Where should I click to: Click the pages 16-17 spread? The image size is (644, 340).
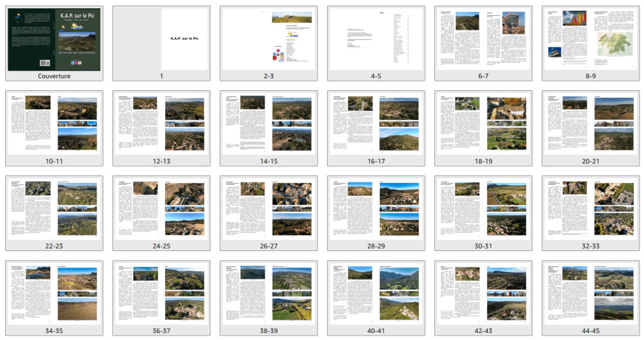coord(376,124)
